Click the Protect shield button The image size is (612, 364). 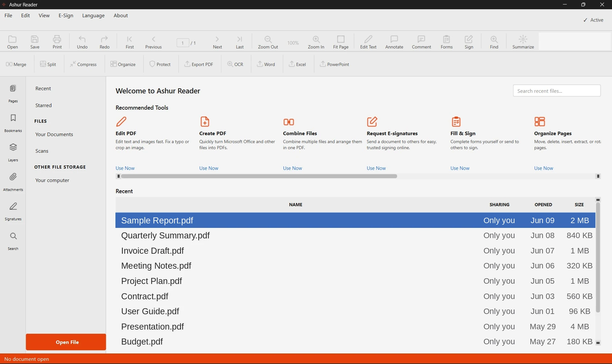tap(160, 64)
